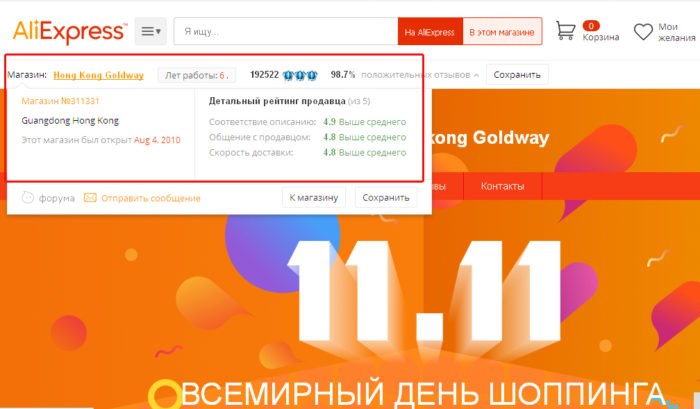Screen dimensions: 700x409
Task: Open the AliExpress home logo
Action: click(70, 31)
